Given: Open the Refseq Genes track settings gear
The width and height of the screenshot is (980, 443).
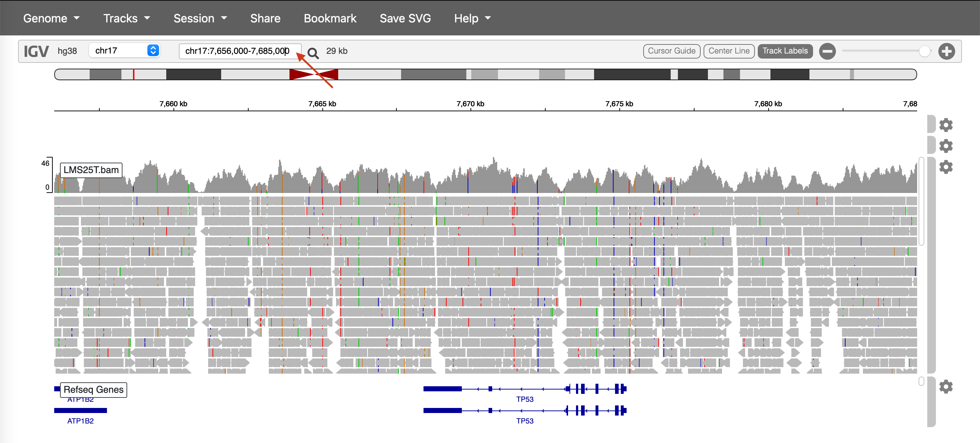Looking at the screenshot, I should [x=945, y=386].
